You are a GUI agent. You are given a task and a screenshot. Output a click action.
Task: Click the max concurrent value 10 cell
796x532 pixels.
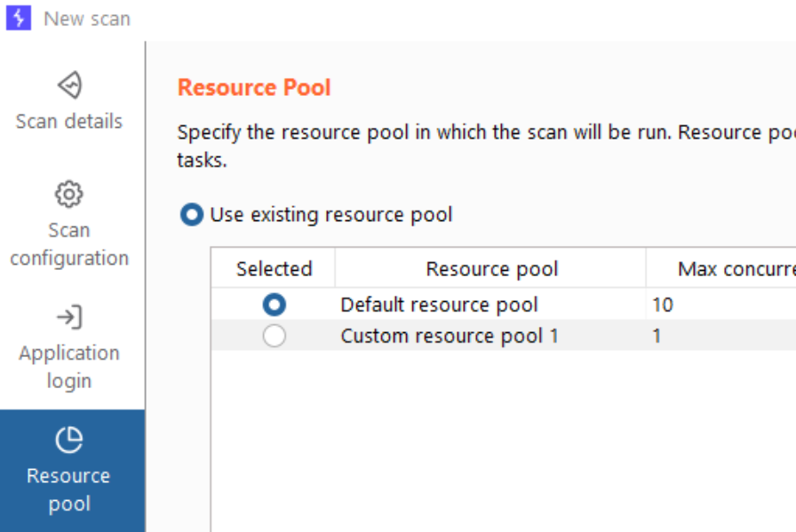663,305
